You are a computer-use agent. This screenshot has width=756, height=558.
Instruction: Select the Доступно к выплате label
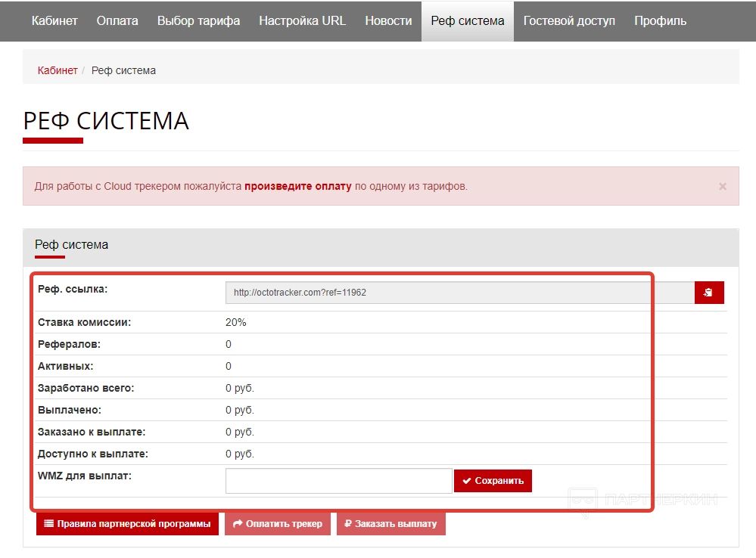click(93, 454)
